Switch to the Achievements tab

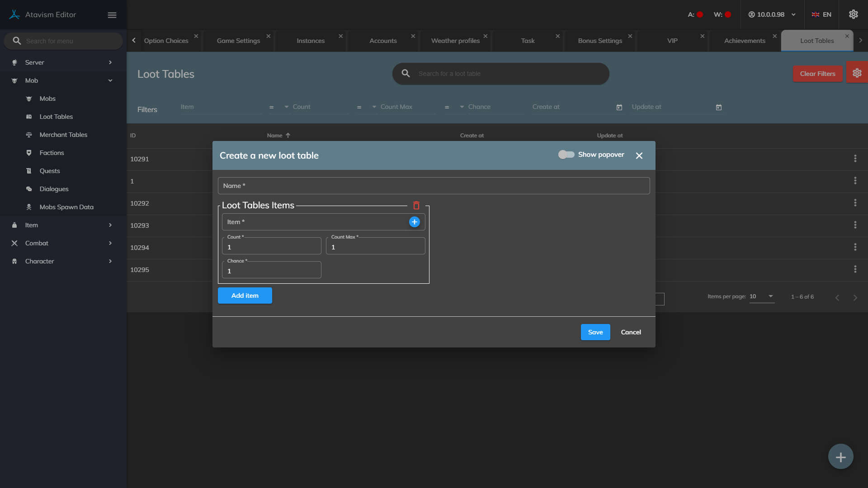tap(745, 41)
